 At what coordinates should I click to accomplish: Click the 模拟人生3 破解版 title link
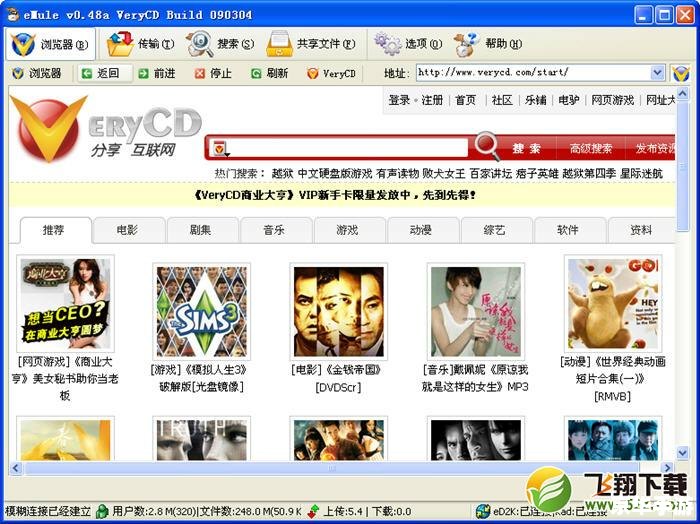coord(198,378)
